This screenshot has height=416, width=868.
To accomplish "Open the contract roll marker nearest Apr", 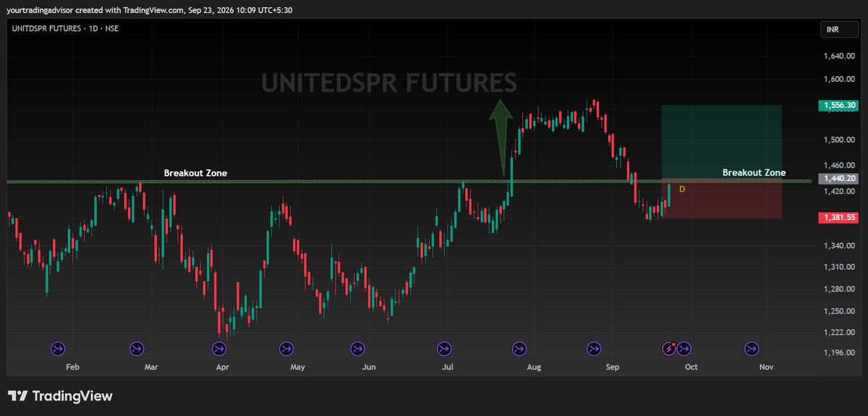I will (x=219, y=349).
